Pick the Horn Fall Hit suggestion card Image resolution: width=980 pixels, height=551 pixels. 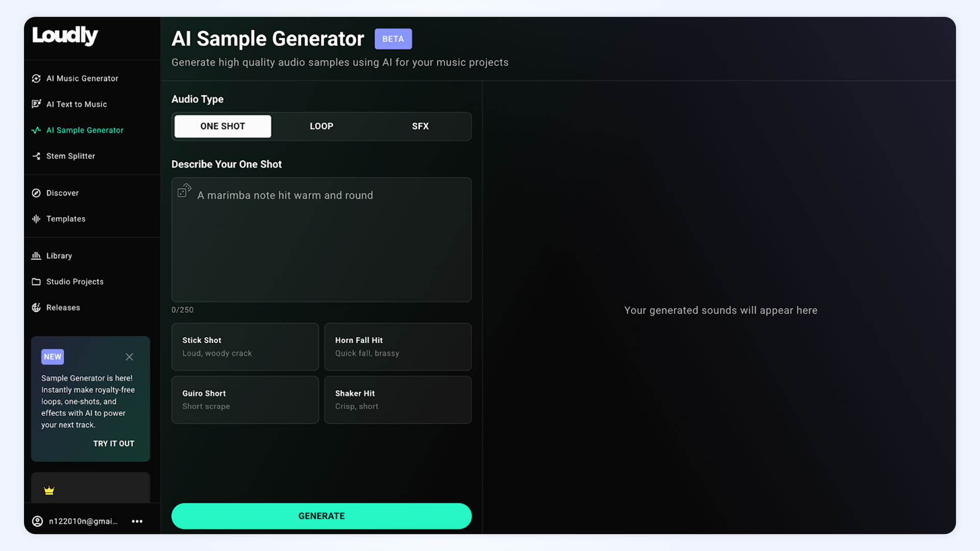398,346
